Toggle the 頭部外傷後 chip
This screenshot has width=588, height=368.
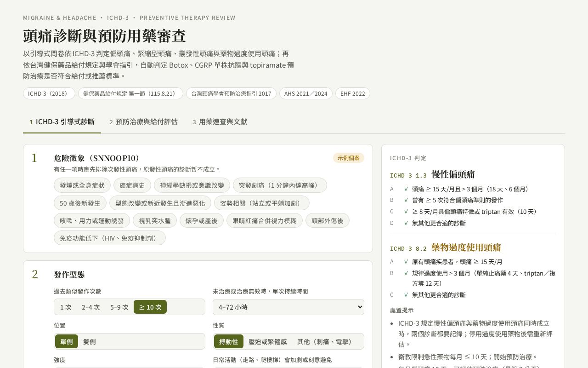328,220
